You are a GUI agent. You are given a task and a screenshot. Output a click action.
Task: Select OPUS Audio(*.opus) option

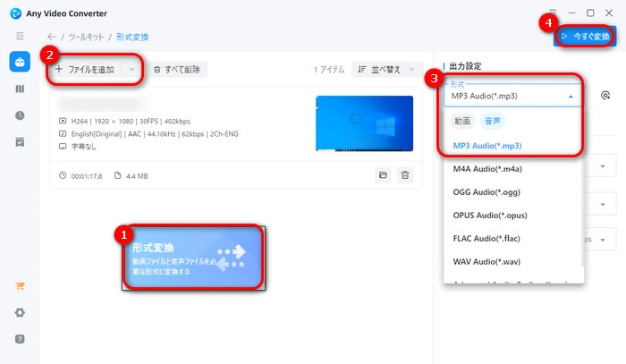512,216
